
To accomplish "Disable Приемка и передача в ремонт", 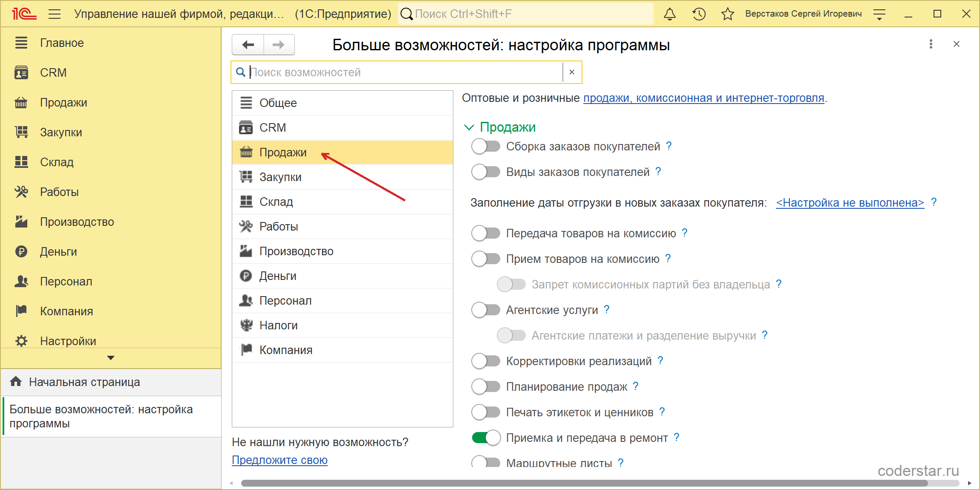I will click(x=486, y=438).
